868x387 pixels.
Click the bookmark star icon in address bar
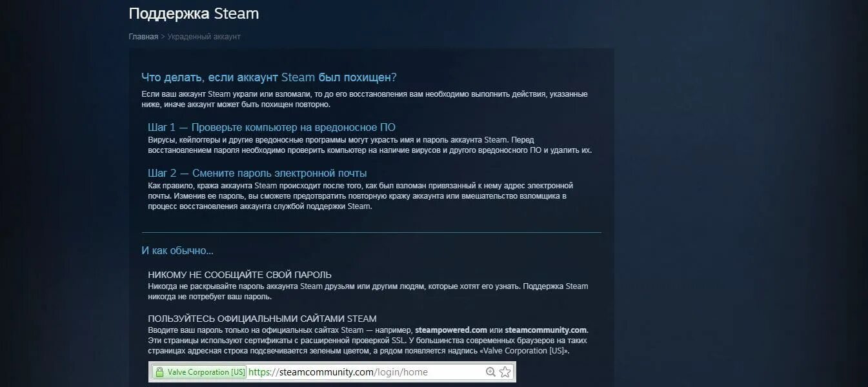tap(505, 372)
